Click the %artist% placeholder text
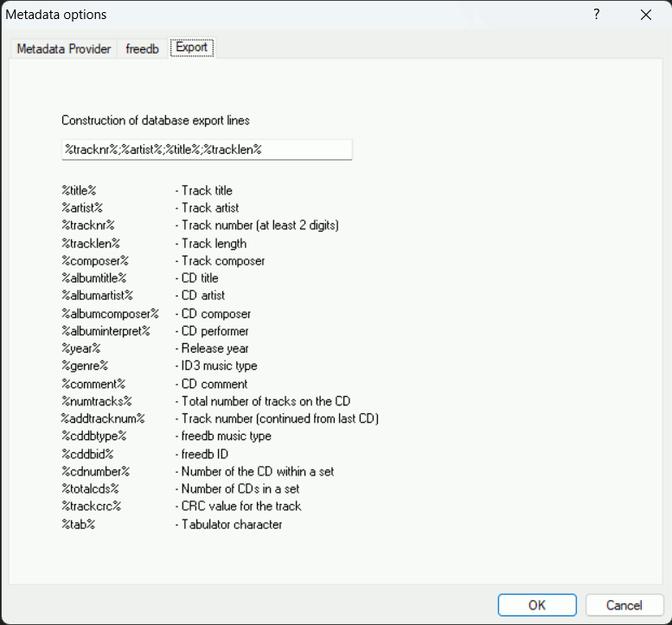 pyautogui.click(x=83, y=208)
